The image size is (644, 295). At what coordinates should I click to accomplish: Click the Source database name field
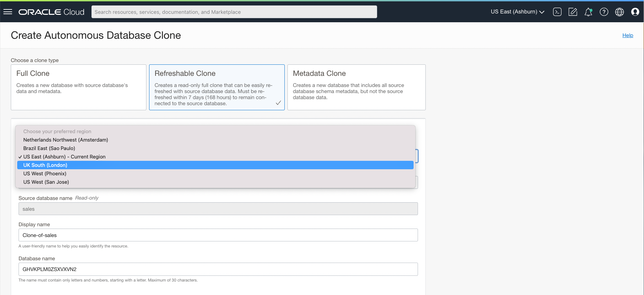(x=218, y=209)
